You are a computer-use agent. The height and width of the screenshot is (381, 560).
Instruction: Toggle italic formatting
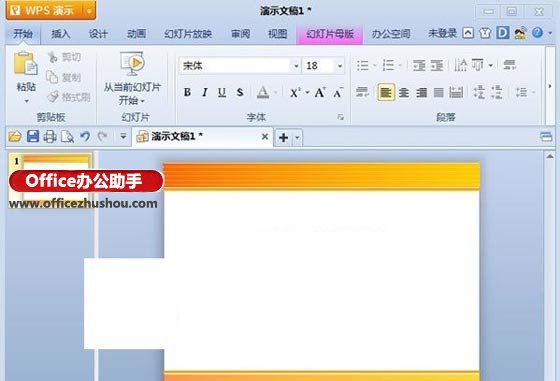coord(205,92)
